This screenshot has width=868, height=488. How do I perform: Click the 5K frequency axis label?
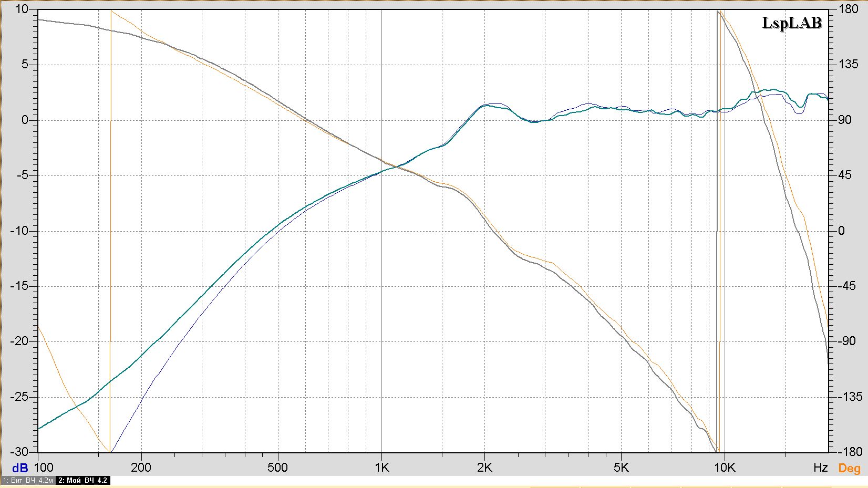point(621,468)
